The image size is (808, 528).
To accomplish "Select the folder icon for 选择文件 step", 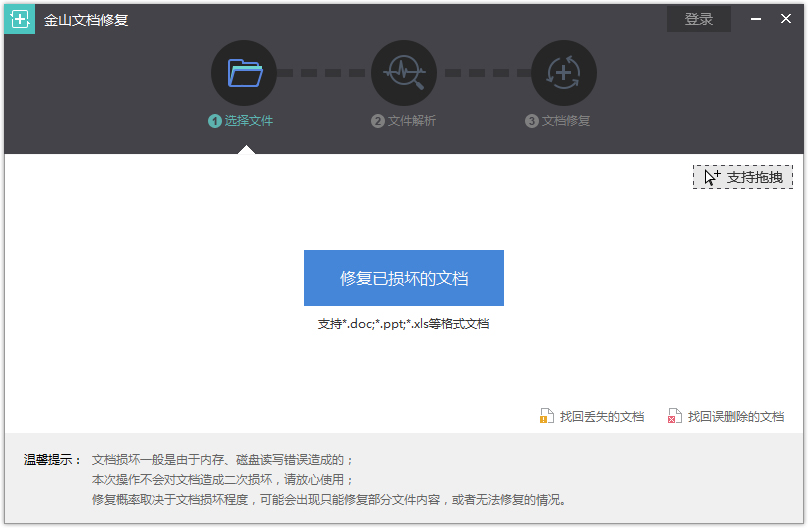I will (244, 73).
